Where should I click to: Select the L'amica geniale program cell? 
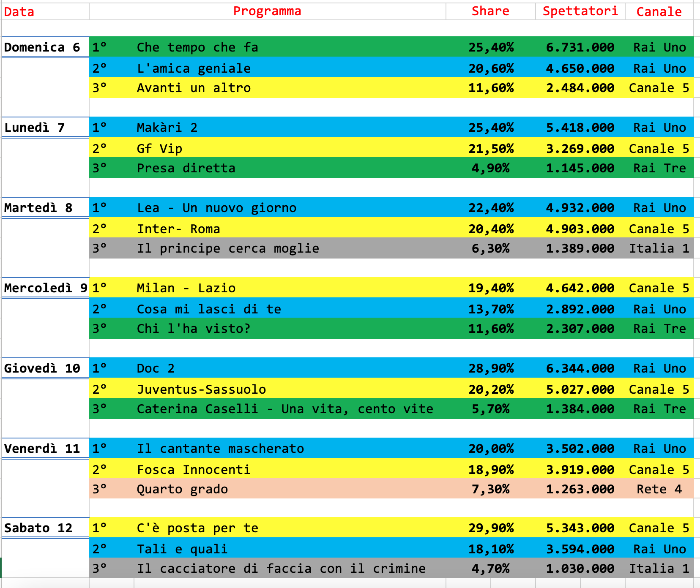click(194, 68)
